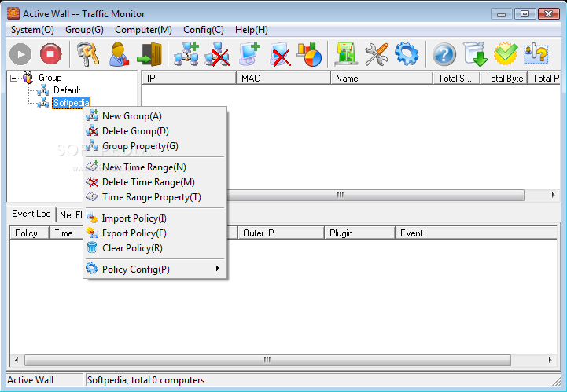567x392 pixels.
Task: Click the Start monitoring play button
Action: [x=20, y=54]
